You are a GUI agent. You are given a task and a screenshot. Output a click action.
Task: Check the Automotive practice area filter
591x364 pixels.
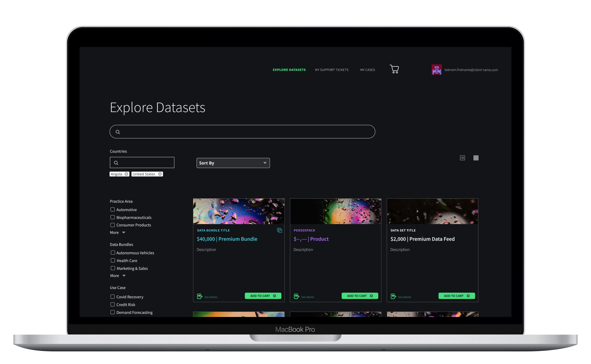[112, 209]
